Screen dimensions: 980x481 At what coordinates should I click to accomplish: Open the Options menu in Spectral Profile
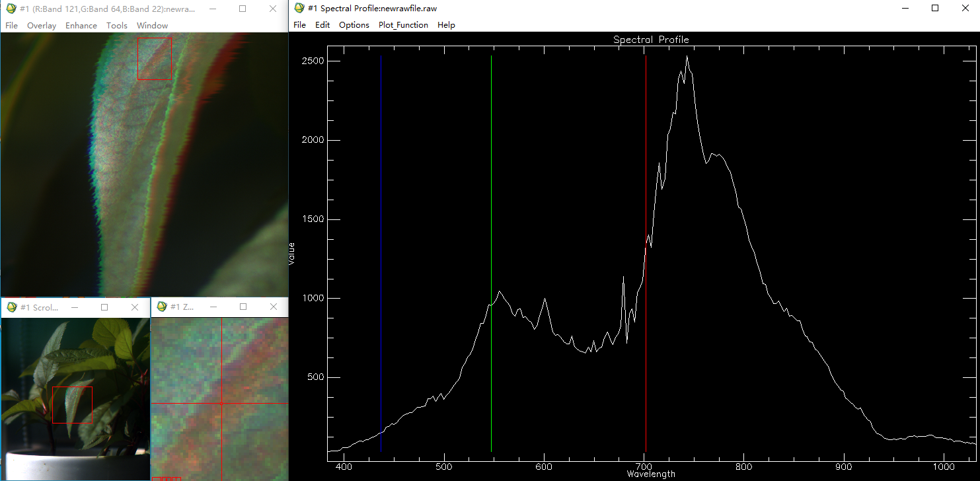click(354, 25)
